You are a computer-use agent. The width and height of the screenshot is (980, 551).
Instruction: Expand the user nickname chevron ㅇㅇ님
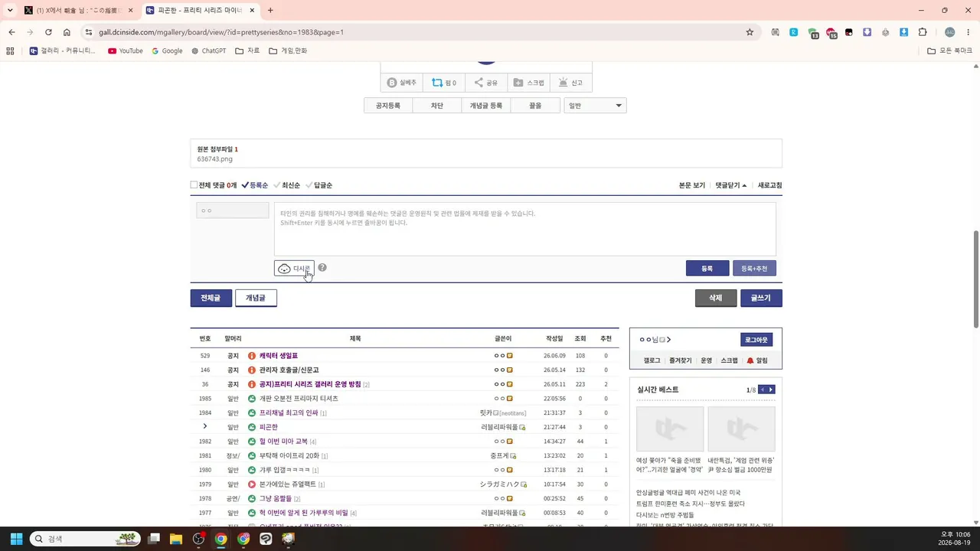pos(668,340)
